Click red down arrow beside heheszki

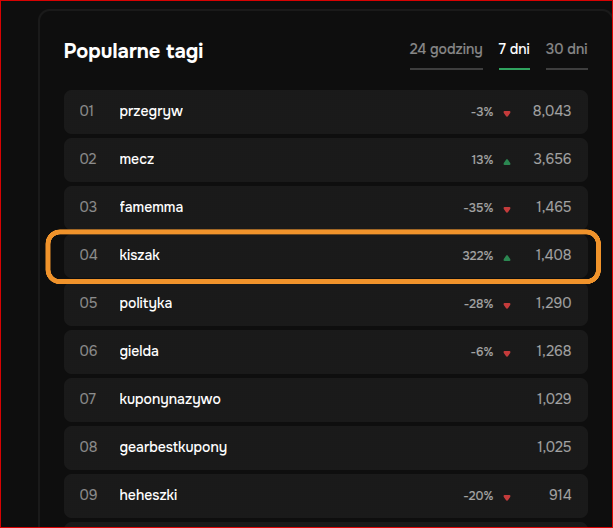click(x=507, y=497)
